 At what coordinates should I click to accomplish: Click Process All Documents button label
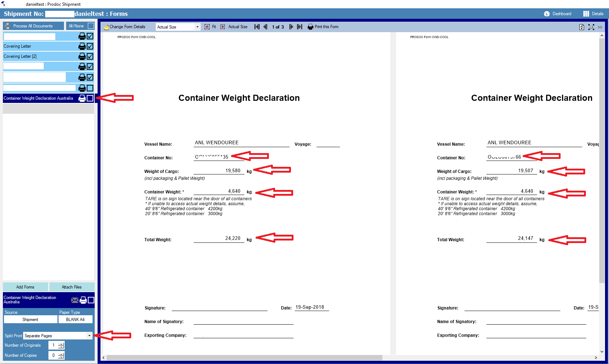pyautogui.click(x=33, y=26)
